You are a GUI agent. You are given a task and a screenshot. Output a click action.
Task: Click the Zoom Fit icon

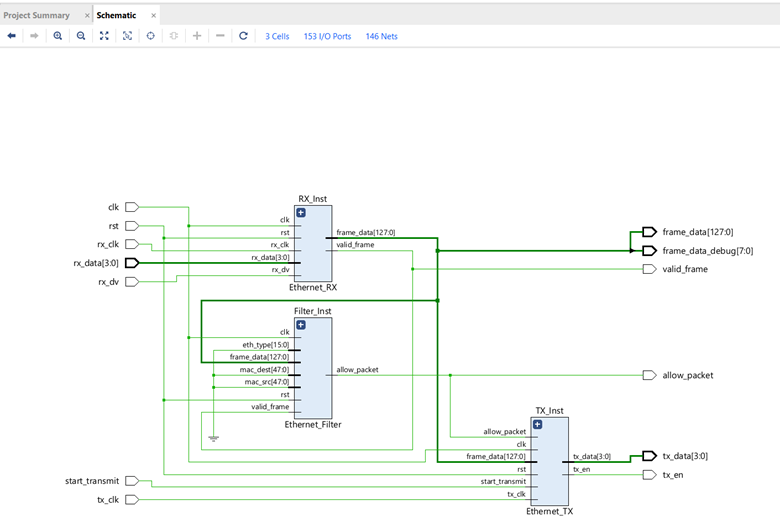104,36
